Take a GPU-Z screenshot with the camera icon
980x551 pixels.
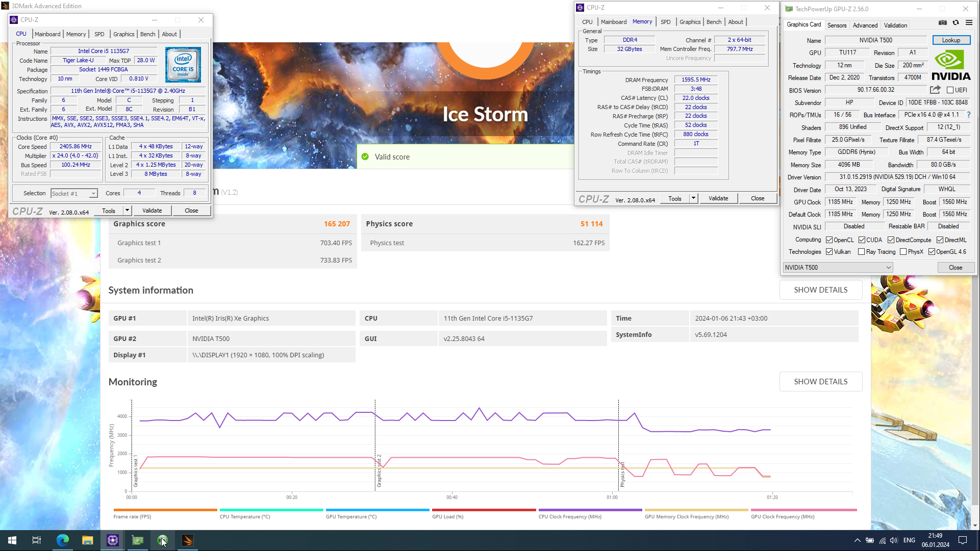click(943, 22)
